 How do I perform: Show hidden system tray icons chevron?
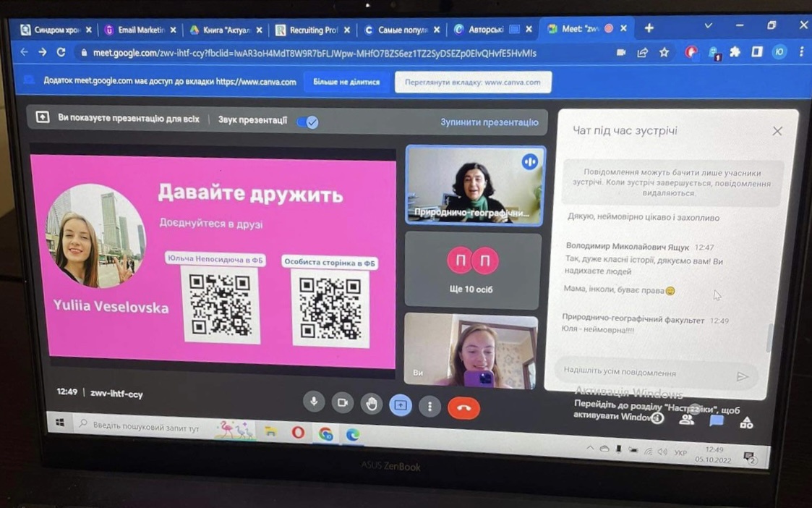click(590, 448)
